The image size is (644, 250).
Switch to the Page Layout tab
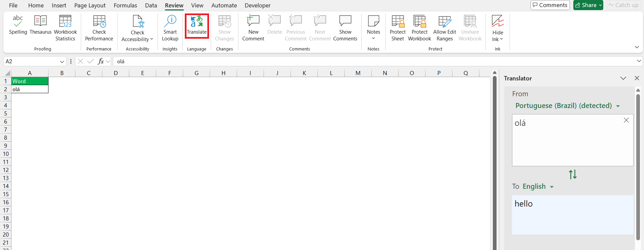[90, 5]
